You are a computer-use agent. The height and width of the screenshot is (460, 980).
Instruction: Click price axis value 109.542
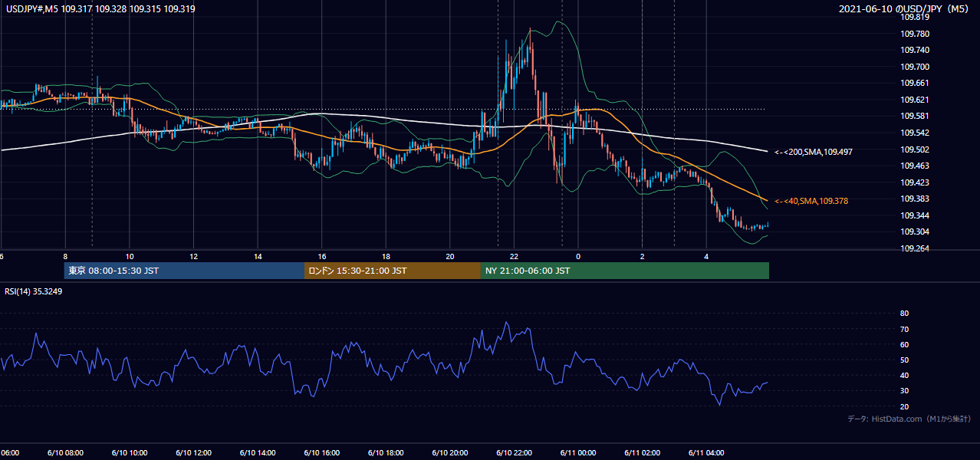[915, 133]
